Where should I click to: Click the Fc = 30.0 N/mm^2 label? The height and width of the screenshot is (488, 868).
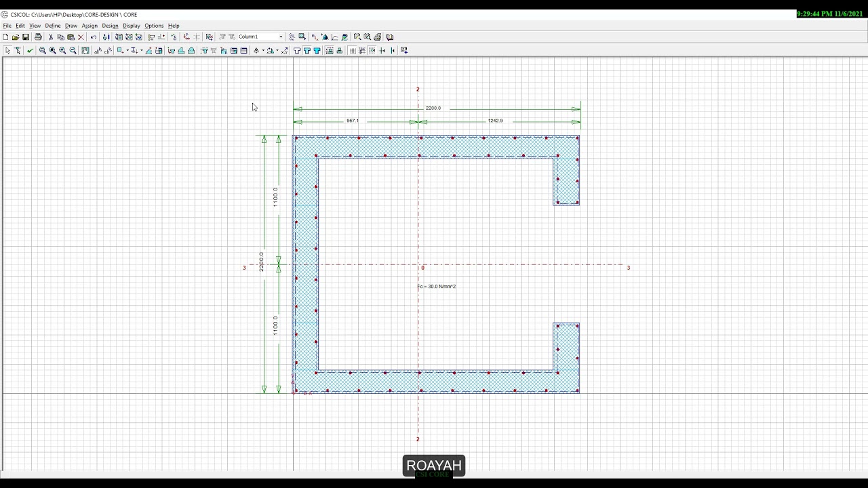click(437, 287)
